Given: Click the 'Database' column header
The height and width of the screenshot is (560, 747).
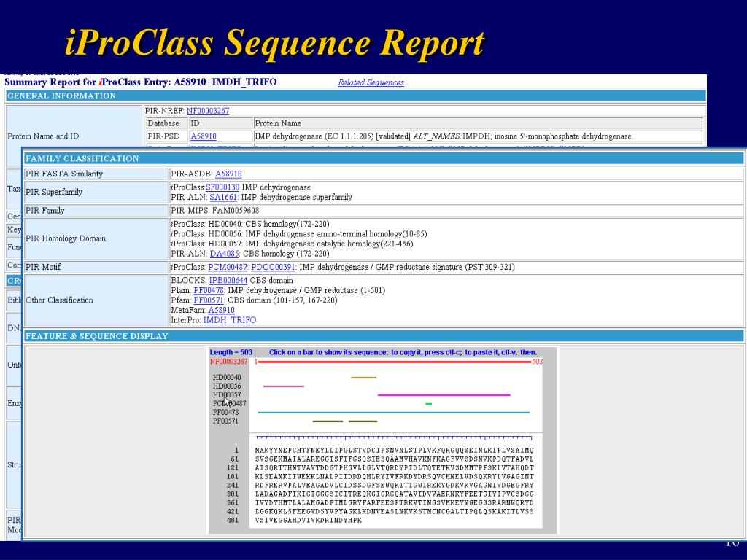Looking at the screenshot, I should pos(163,123).
